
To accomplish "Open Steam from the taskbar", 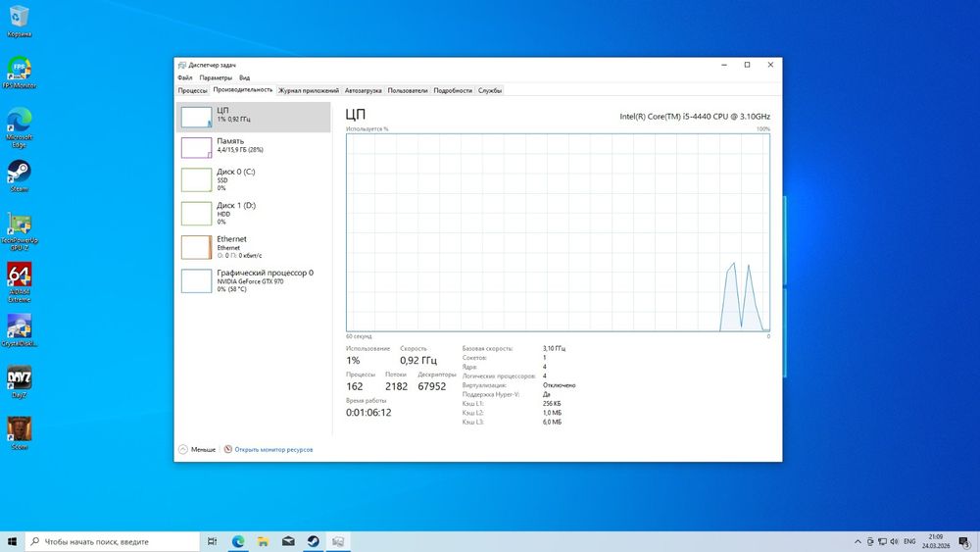I will point(314,541).
